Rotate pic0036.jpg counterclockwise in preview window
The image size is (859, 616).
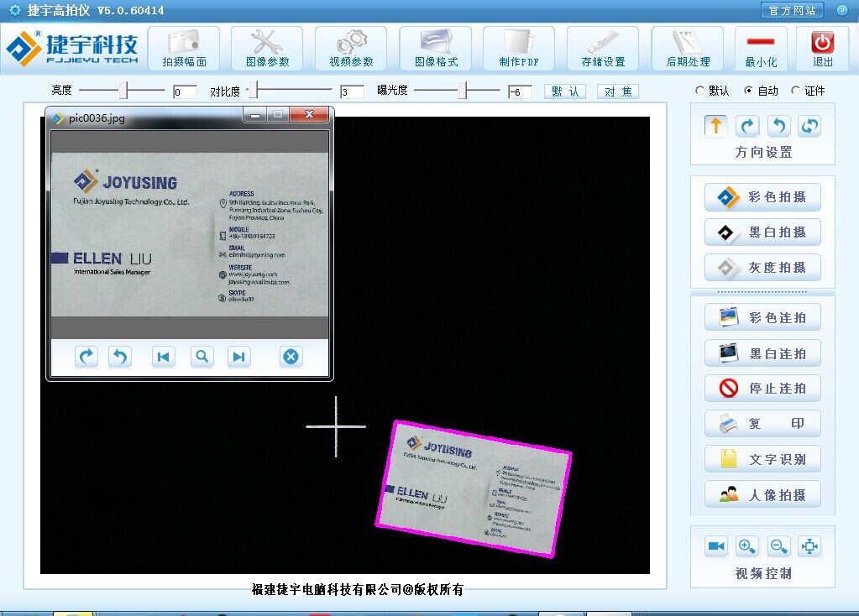(x=119, y=357)
